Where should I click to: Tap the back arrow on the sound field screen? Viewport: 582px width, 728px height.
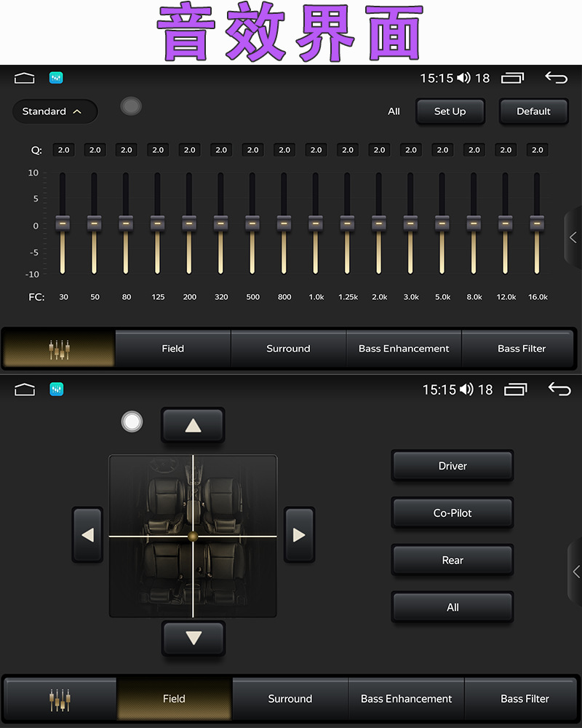(x=559, y=389)
